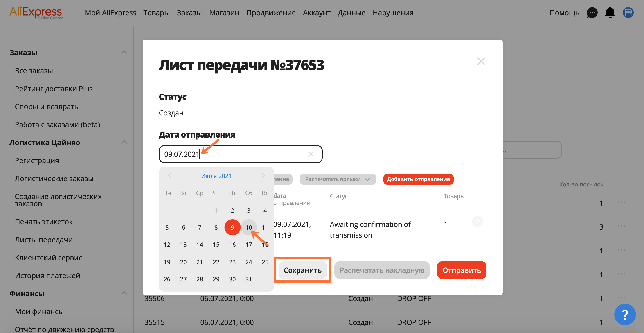Screen dimensions: 644x333
Task: Select July 19 in the calendar
Action: pos(167,262)
